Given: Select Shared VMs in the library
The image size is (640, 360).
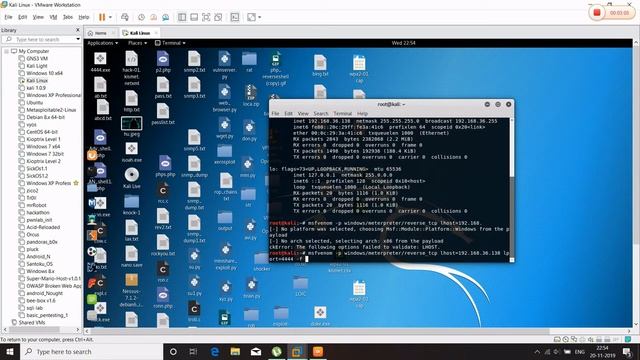Looking at the screenshot, I should click(x=32, y=322).
